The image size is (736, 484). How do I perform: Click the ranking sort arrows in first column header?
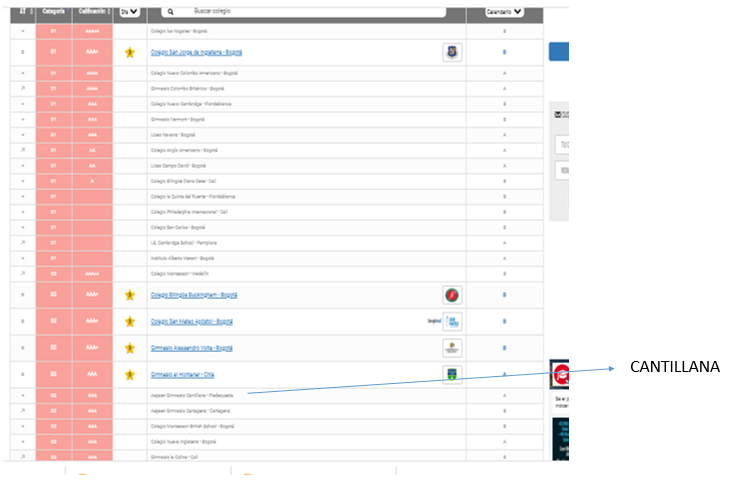point(22,12)
